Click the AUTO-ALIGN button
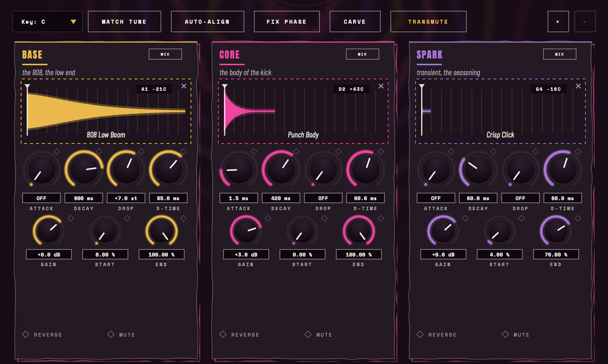 pyautogui.click(x=207, y=22)
